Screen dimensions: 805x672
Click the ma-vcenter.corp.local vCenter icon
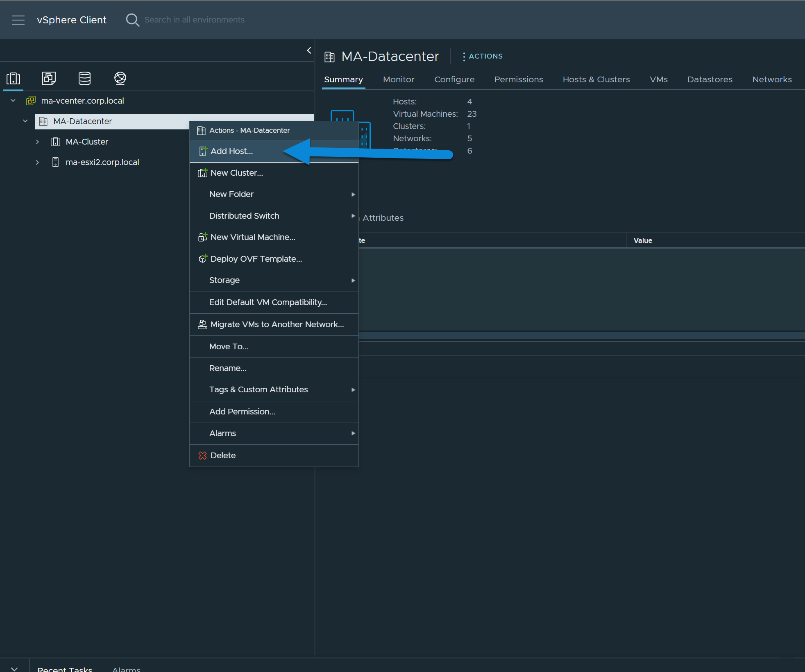click(31, 101)
